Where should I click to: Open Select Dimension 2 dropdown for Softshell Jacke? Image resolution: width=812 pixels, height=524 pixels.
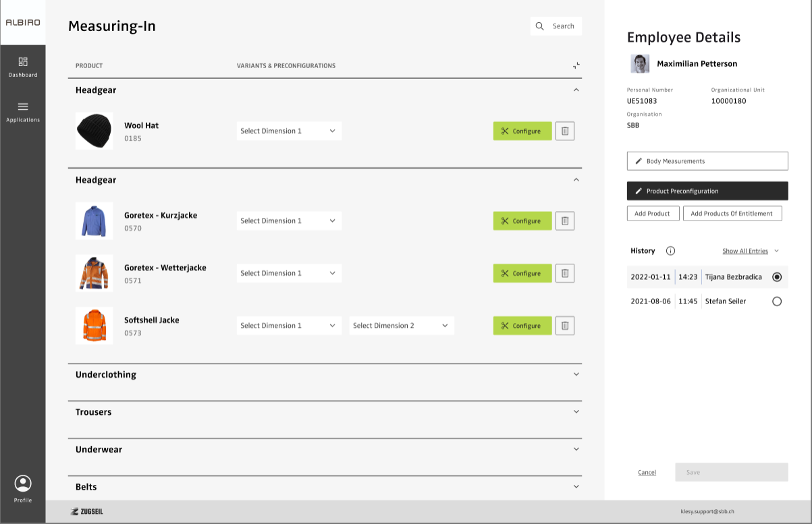[x=401, y=326]
